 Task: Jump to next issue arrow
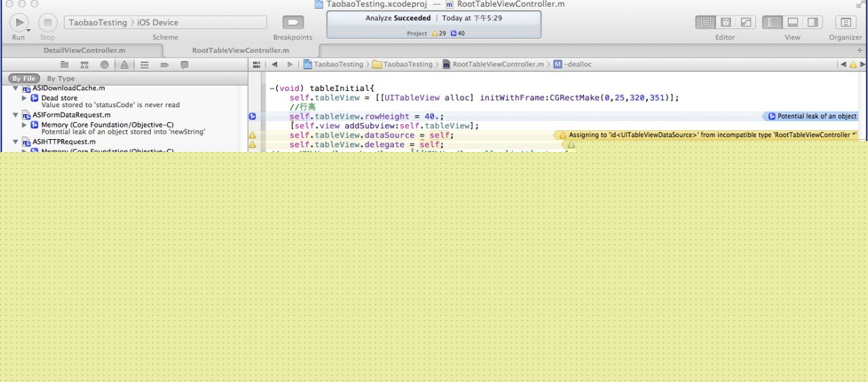pos(863,64)
